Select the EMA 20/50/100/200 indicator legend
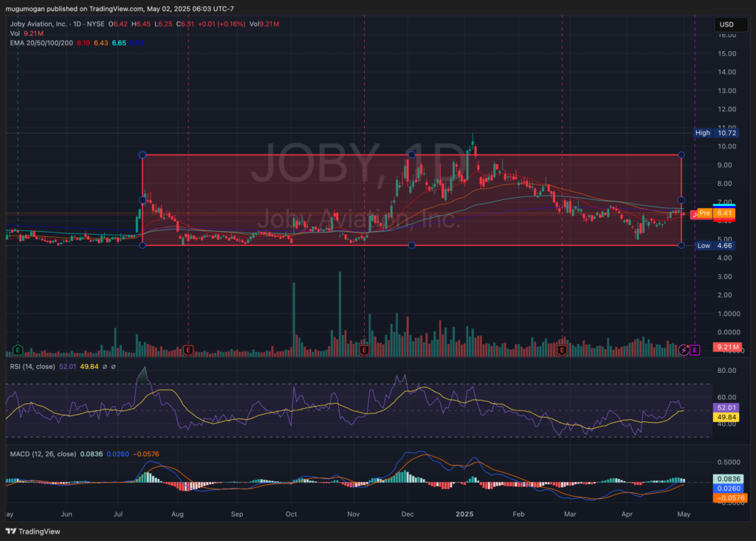 tap(41, 43)
